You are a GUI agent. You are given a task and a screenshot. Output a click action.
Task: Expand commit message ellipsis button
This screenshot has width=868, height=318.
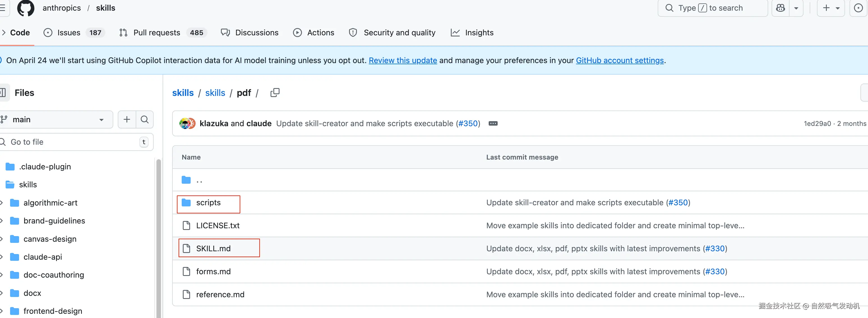(x=493, y=124)
